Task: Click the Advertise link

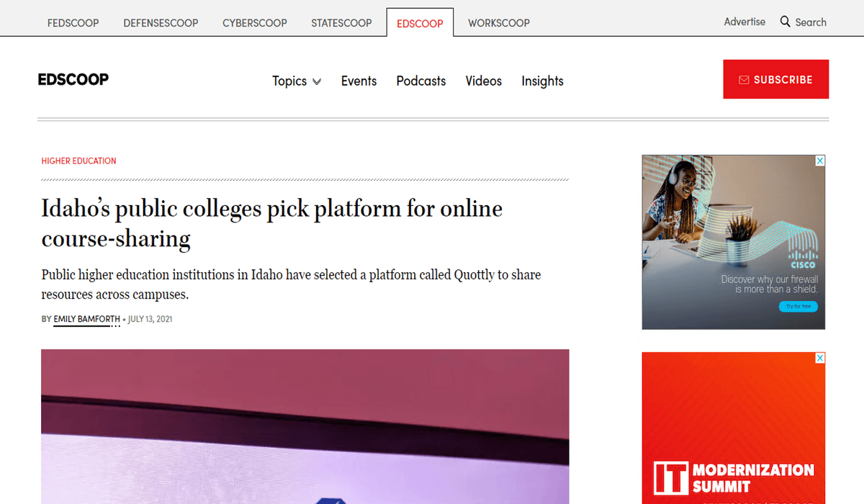Action: [x=744, y=22]
